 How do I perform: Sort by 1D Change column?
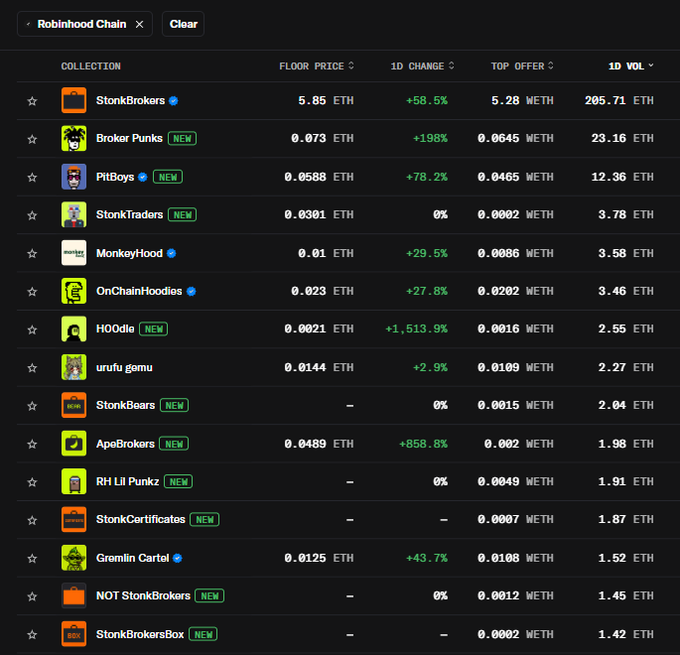tap(422, 66)
